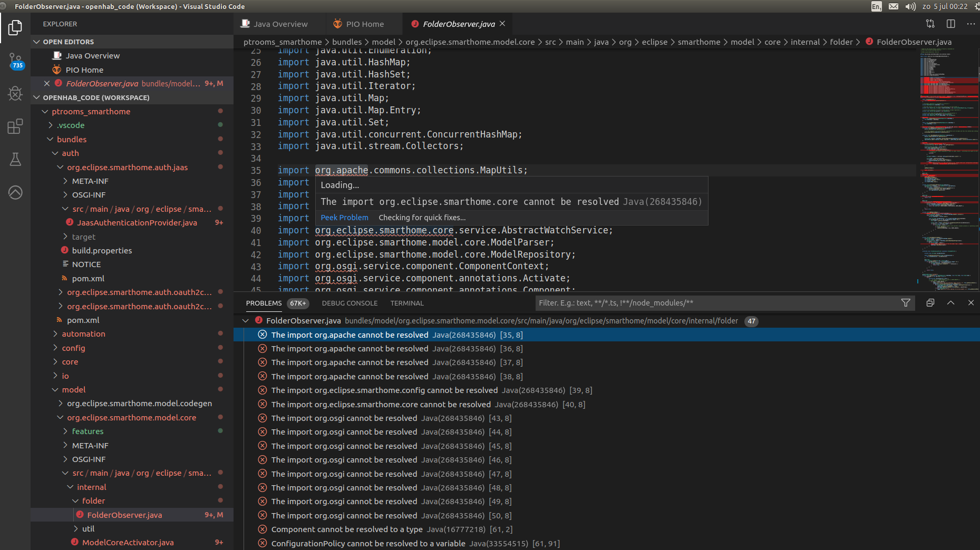Expand the automation folder
This screenshot has height=550, width=980.
point(83,334)
